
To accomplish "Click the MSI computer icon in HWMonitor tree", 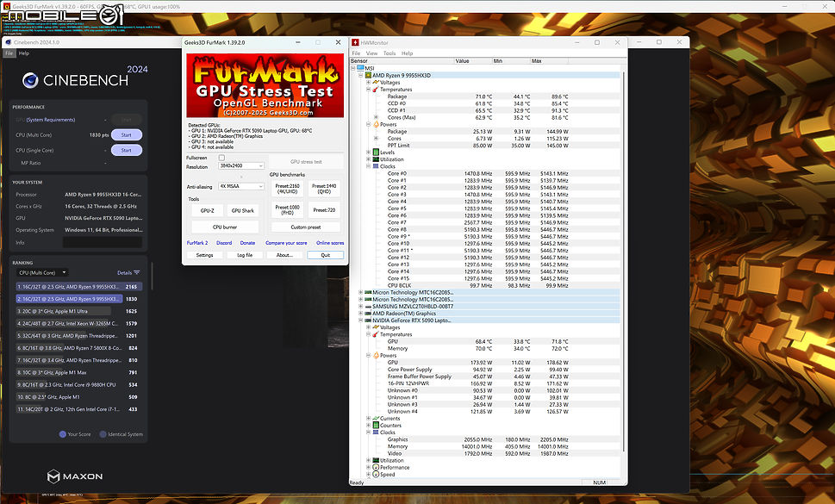I will pyautogui.click(x=360, y=68).
